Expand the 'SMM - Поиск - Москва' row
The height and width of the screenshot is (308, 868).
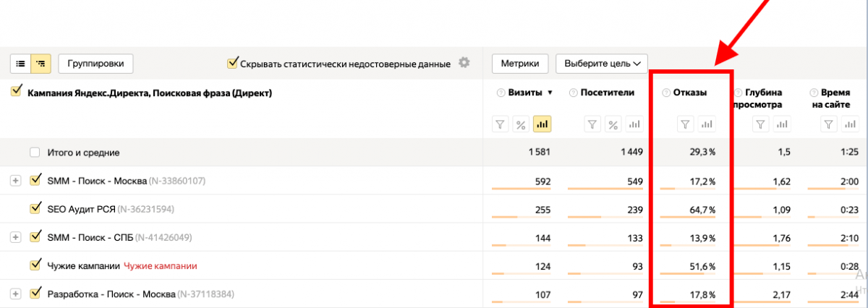coord(15,181)
